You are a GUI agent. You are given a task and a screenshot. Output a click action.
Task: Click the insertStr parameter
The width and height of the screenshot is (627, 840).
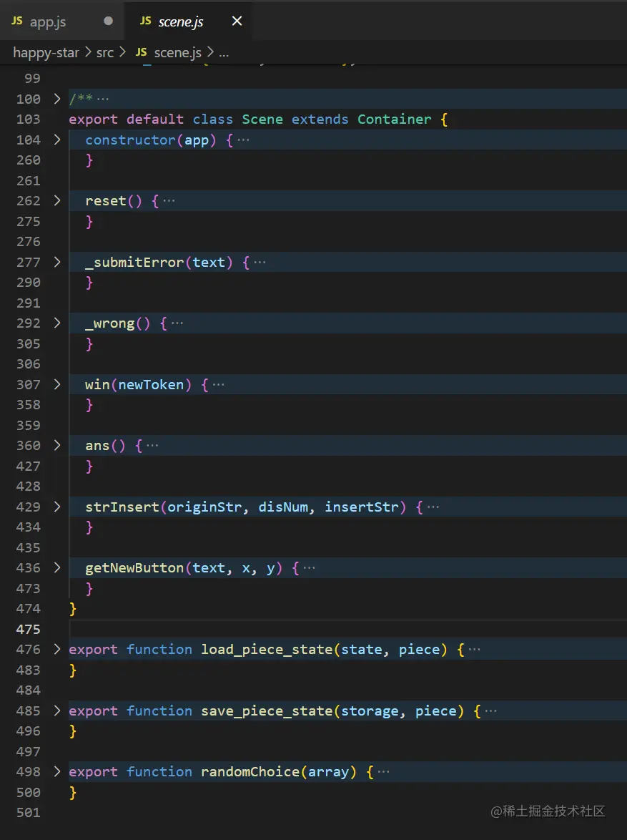coord(362,507)
